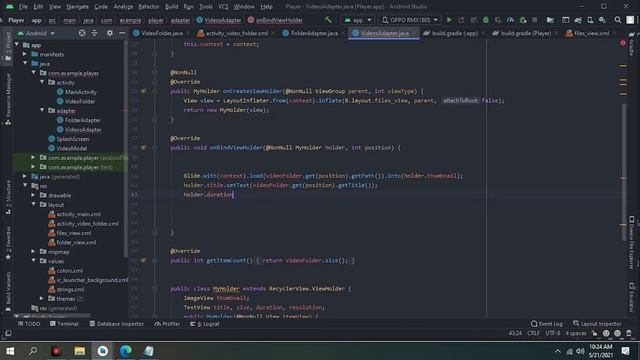The image size is (640, 360).
Task: Open the Refactor menu
Action: [149, 7]
